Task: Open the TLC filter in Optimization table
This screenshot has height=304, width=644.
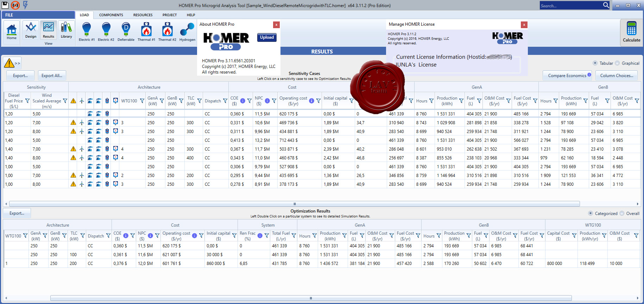Action: tap(82, 236)
